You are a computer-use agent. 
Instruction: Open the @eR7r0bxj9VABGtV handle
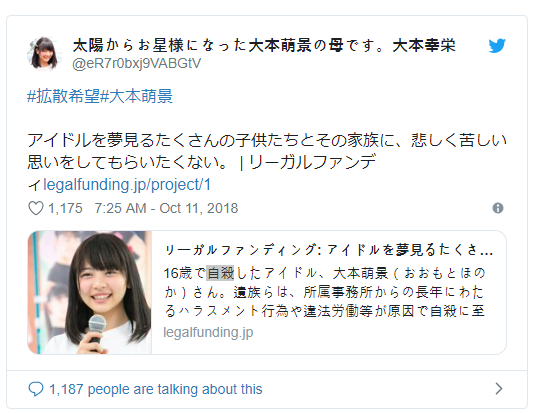point(137,64)
